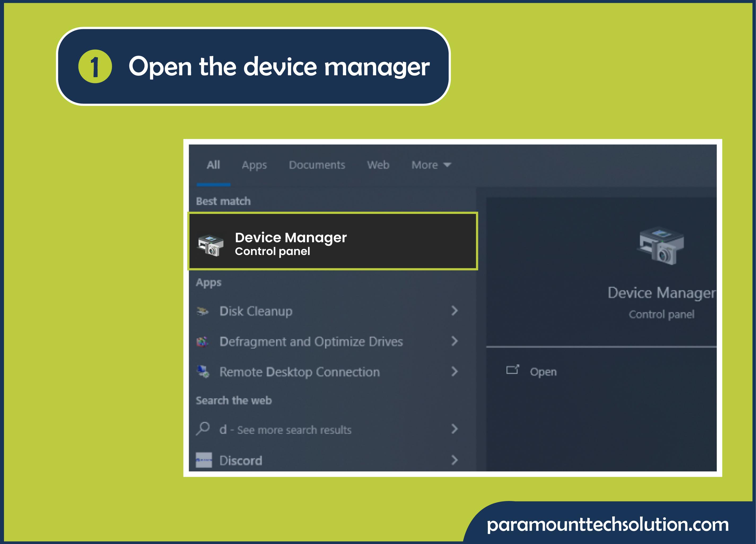Image resolution: width=756 pixels, height=544 pixels.
Task: Click Open in the preview pane
Action: point(543,372)
